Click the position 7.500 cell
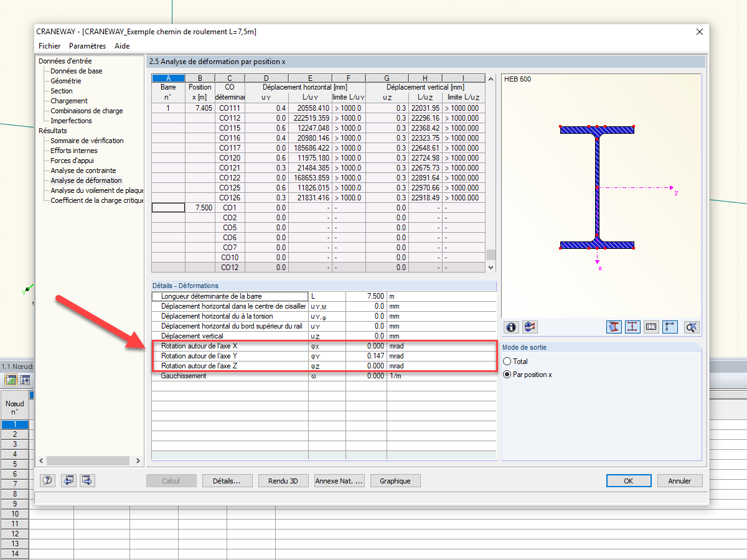747x560 pixels. pyautogui.click(x=200, y=207)
